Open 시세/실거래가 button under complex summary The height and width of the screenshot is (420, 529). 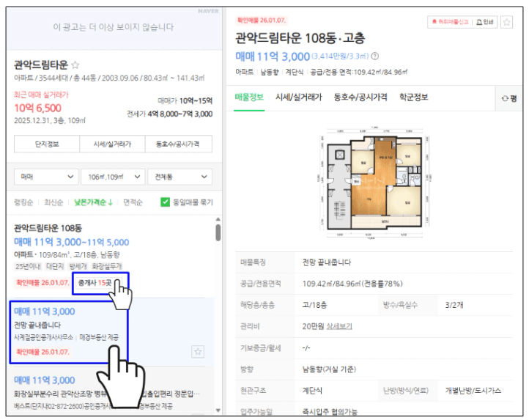(112, 144)
